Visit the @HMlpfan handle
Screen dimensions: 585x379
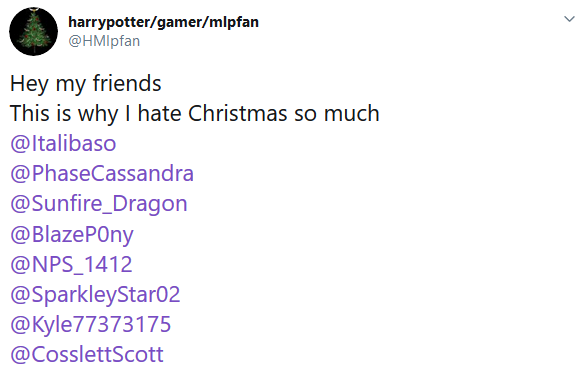point(104,41)
